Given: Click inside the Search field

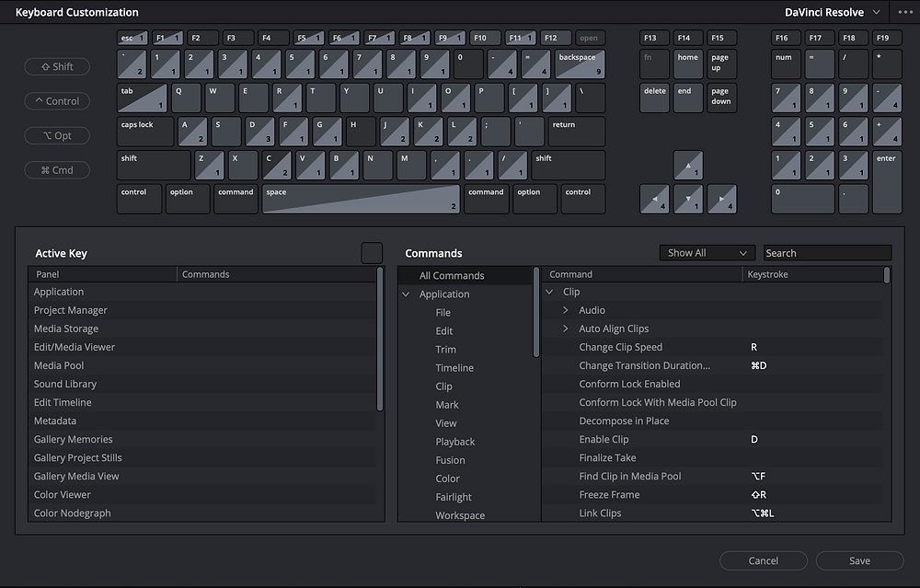Looking at the screenshot, I should point(826,252).
